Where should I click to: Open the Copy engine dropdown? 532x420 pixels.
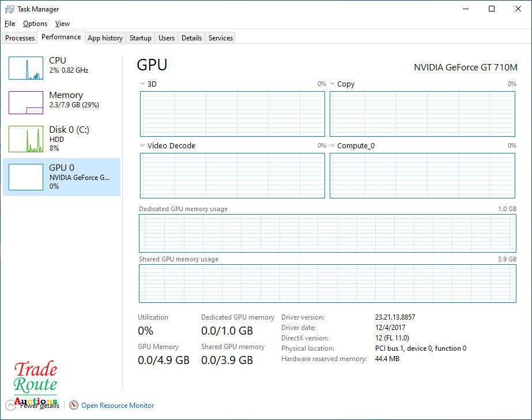(333, 84)
